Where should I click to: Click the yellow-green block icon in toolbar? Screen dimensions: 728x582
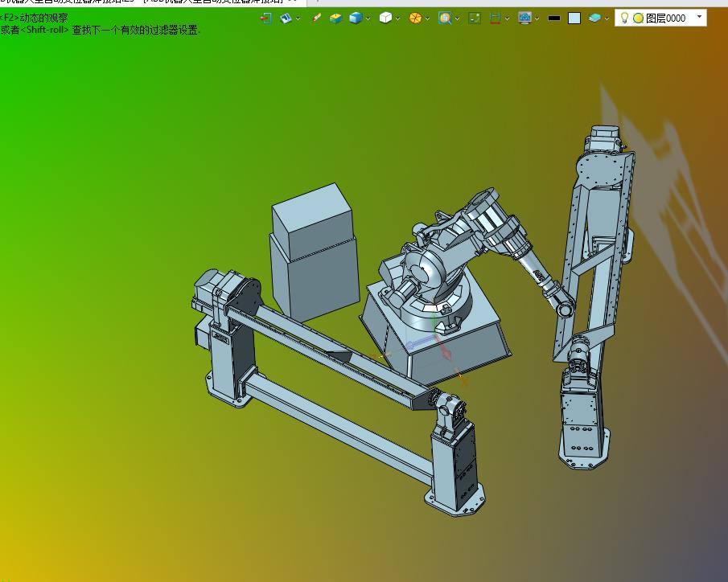[x=335, y=18]
